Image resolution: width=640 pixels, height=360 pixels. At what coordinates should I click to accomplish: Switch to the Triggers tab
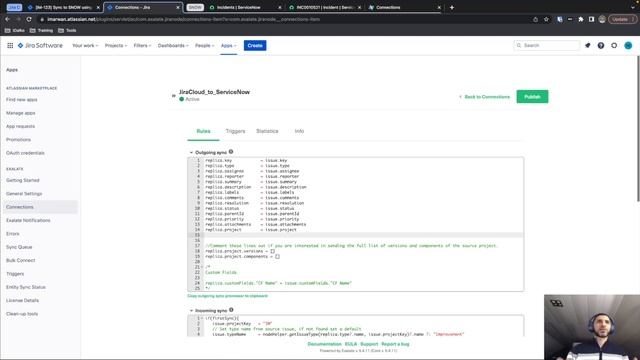tap(236, 131)
